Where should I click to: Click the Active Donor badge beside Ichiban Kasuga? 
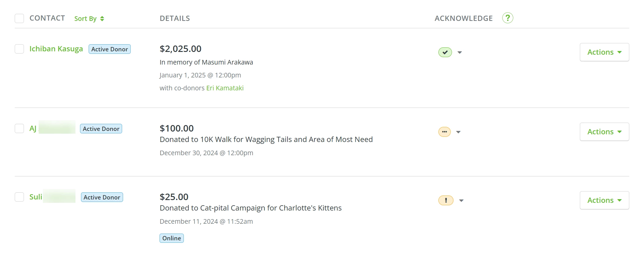coord(110,49)
